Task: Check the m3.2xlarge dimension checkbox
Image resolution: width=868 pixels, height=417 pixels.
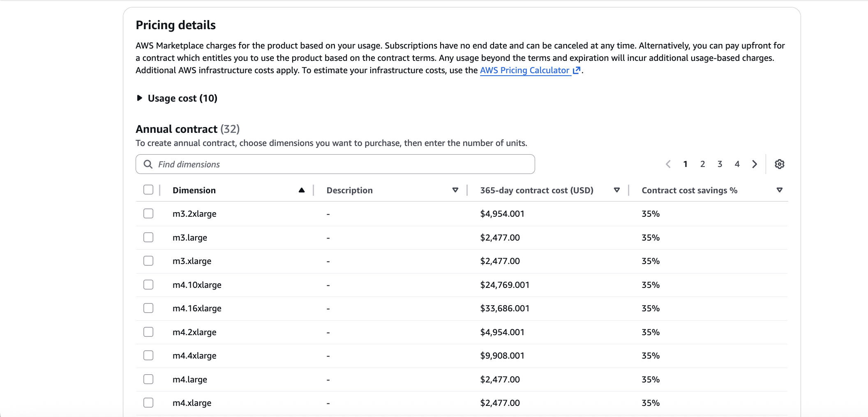Action: 148,213
